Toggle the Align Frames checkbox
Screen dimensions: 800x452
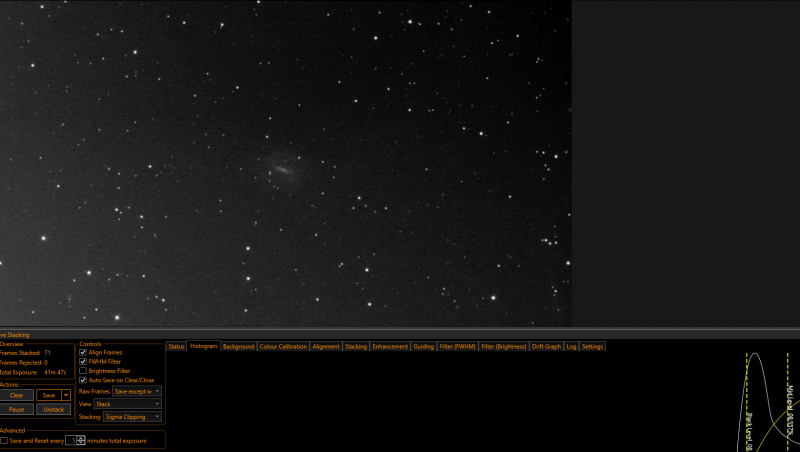pyautogui.click(x=83, y=353)
